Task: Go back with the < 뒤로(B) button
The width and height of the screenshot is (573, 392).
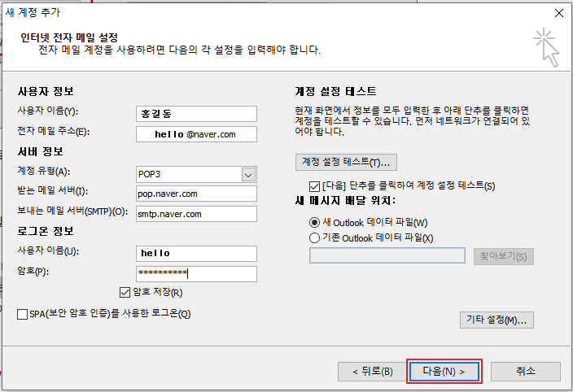Action: click(373, 372)
